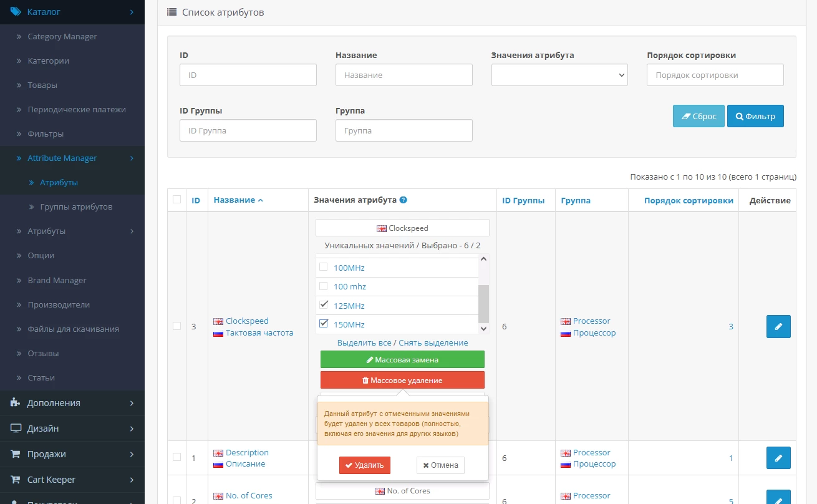Click the Выделить все link
This screenshot has width=817, height=504.
pyautogui.click(x=364, y=342)
